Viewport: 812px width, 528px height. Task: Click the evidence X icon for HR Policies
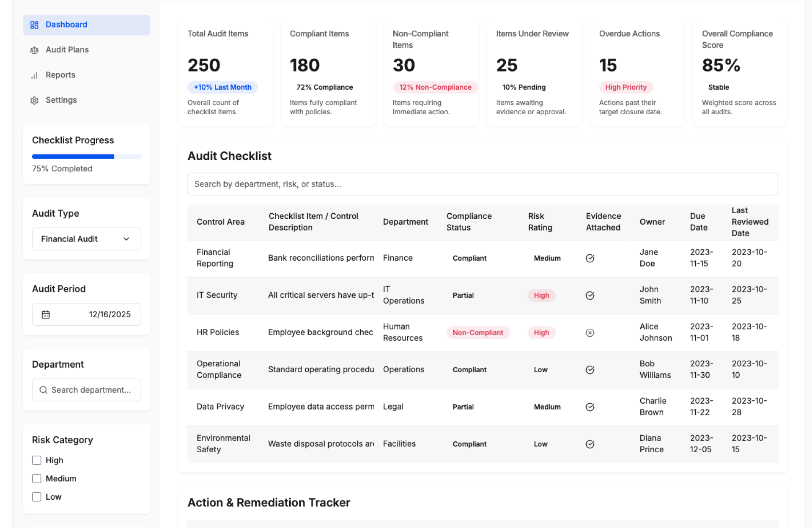point(590,333)
